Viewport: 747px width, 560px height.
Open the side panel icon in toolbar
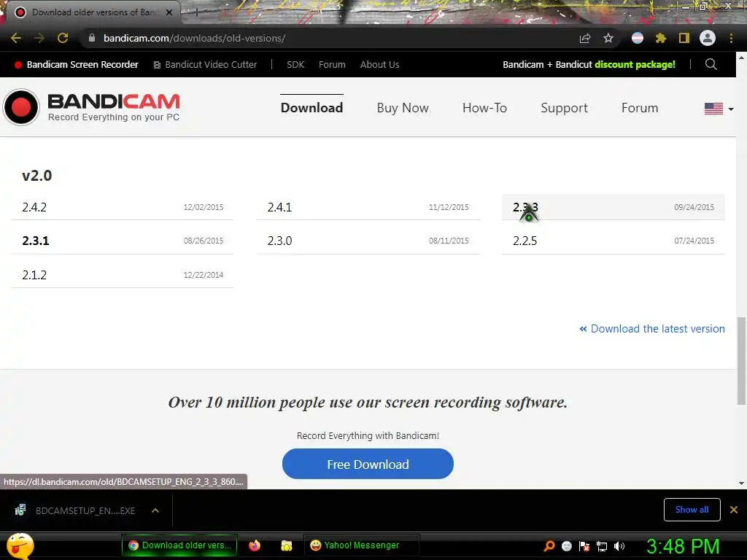pyautogui.click(x=684, y=38)
